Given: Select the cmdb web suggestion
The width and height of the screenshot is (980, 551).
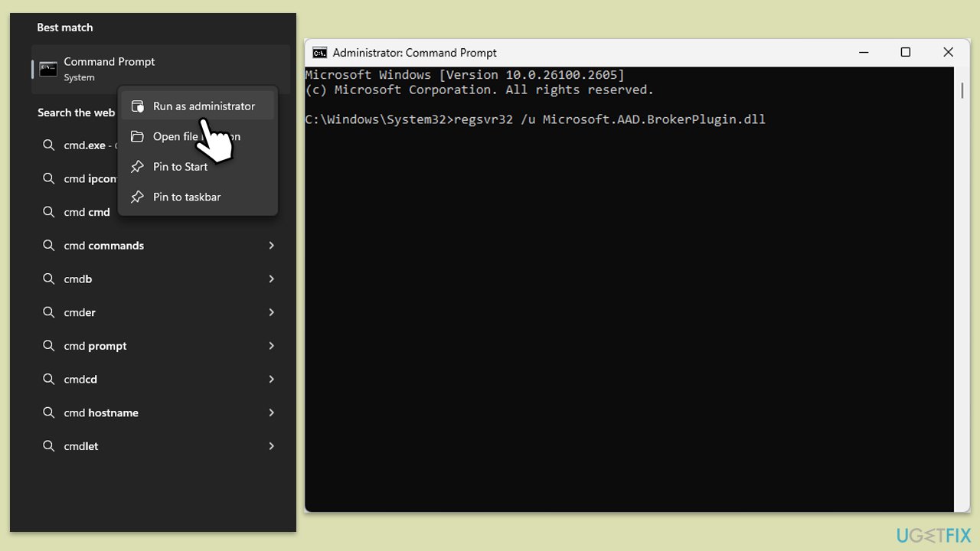Looking at the screenshot, I should tap(161, 279).
